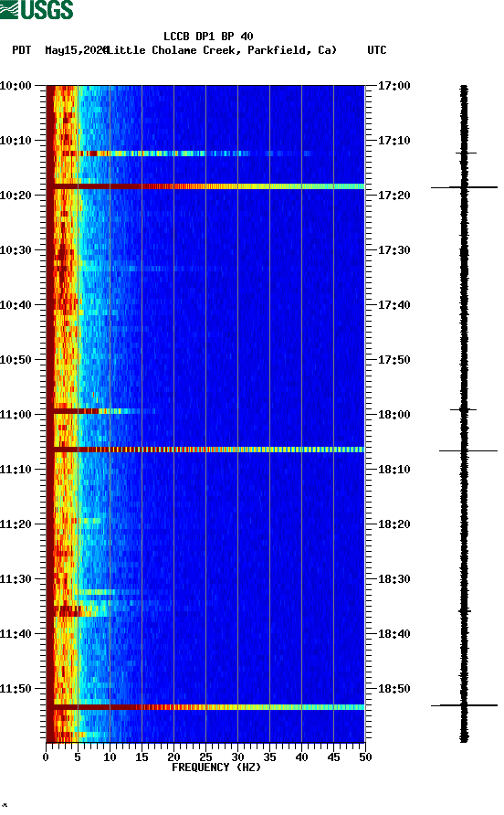Click the 17:00 UTC time label

pos(394,86)
